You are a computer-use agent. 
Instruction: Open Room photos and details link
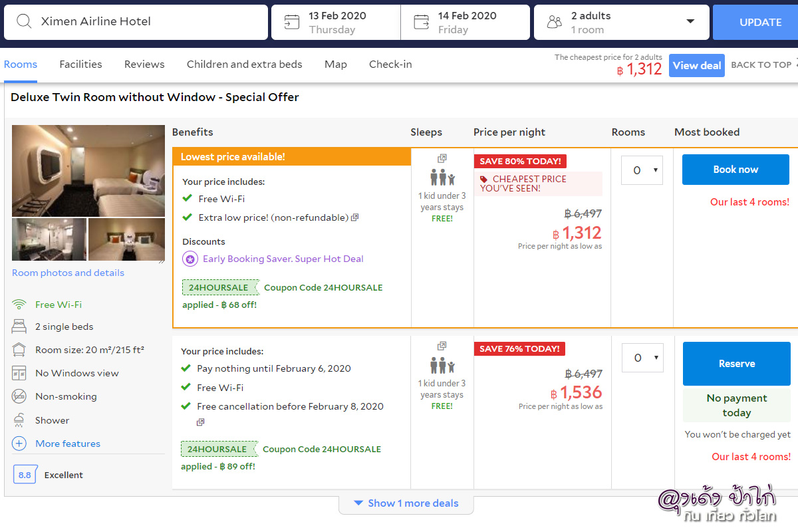tap(68, 273)
